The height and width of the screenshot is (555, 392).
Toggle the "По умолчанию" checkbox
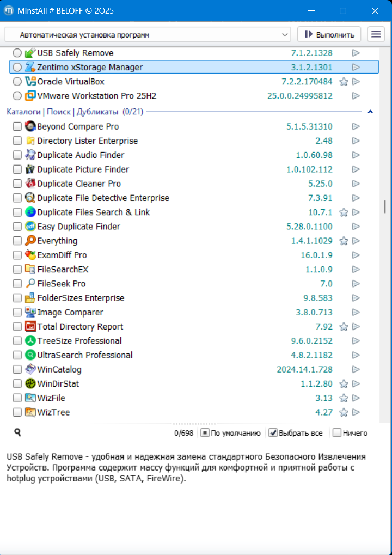coord(205,433)
